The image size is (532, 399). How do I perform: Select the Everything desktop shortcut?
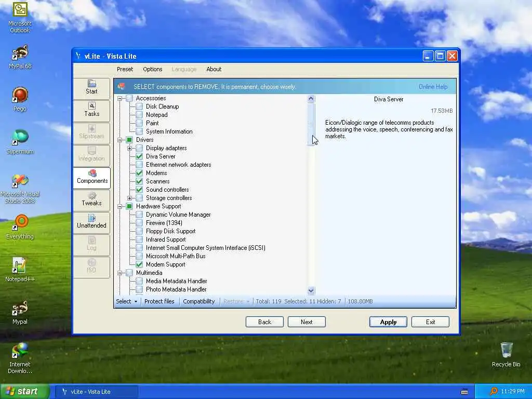(x=20, y=228)
